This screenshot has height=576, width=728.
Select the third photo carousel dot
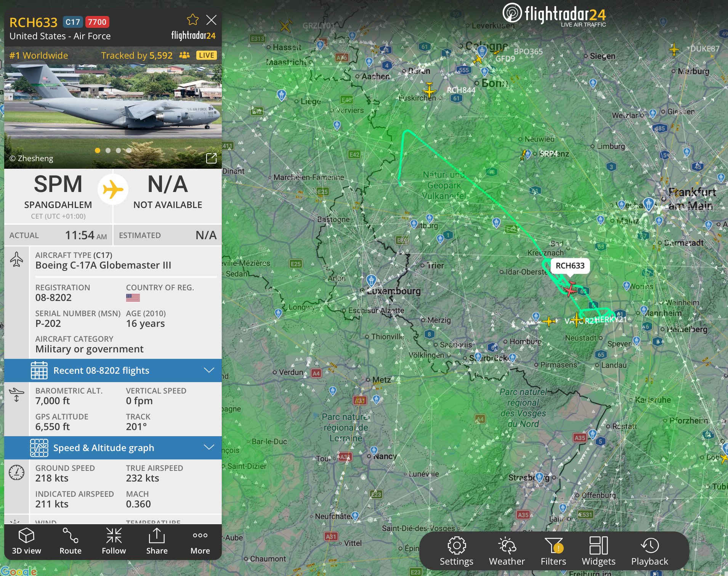119,150
